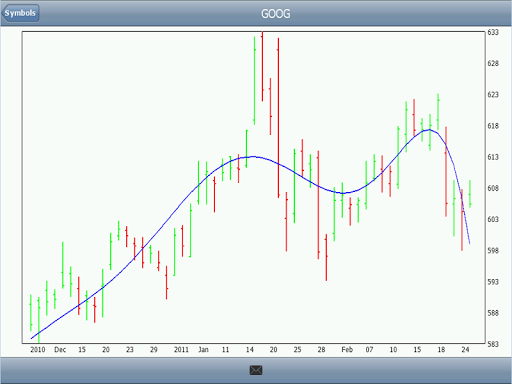Click the 633 price axis label
This screenshot has width=512, height=384.
coord(493,32)
